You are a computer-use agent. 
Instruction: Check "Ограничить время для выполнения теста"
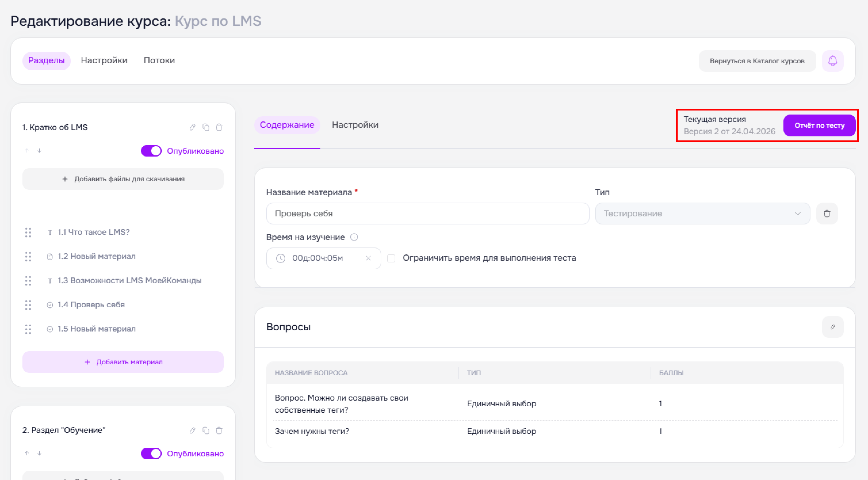pos(391,258)
